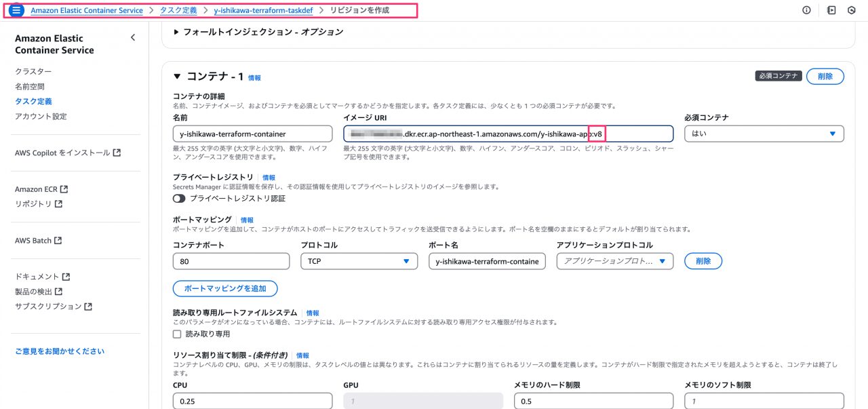Click the external link icon beside リポジトリ
868x409 pixels.
tap(58, 203)
